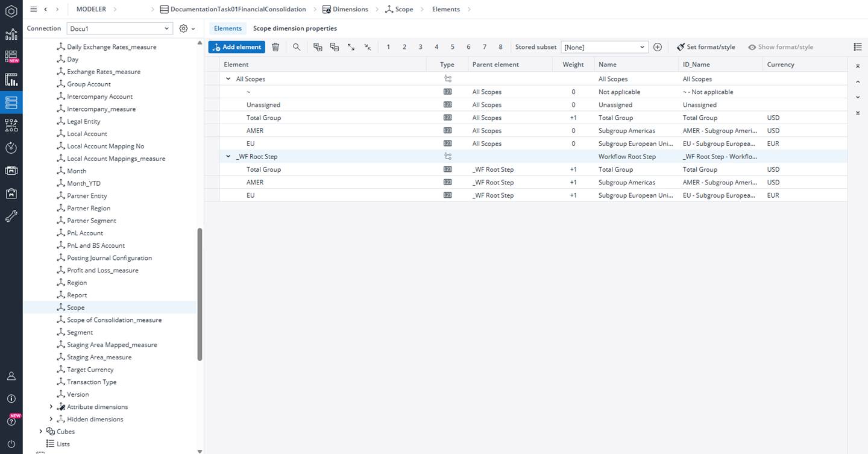Viewport: 868px width, 454px height.
Task: Open the hamburger menu at top left
Action: tap(33, 9)
